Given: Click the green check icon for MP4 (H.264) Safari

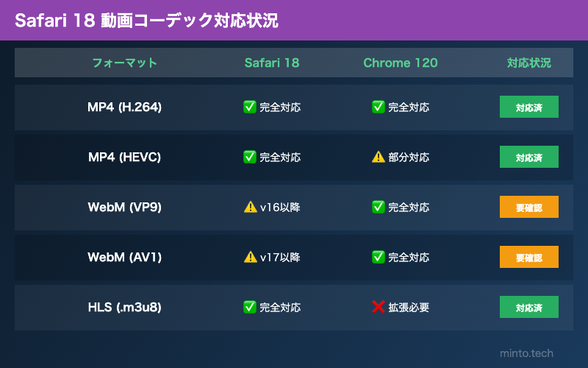Looking at the screenshot, I should click(x=249, y=107).
